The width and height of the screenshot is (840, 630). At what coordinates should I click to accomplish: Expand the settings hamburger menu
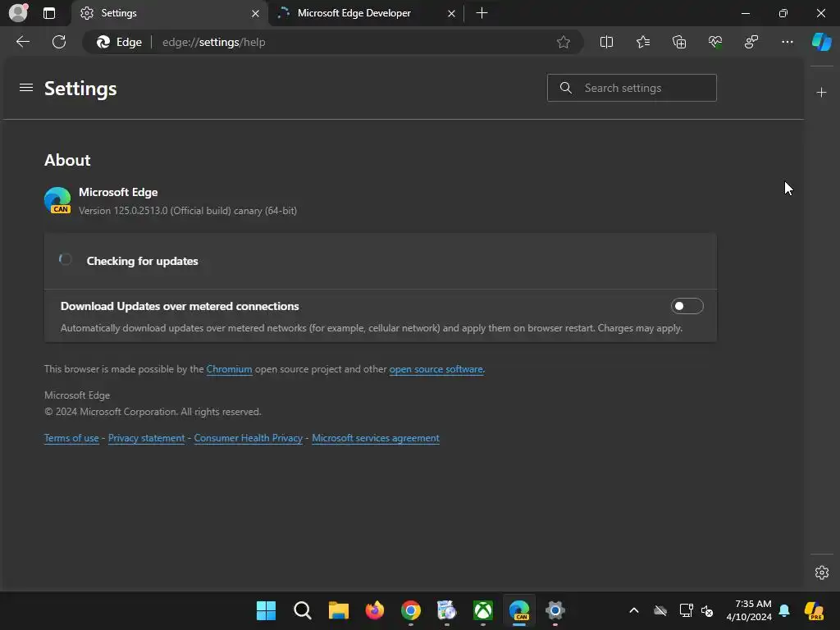25,87
